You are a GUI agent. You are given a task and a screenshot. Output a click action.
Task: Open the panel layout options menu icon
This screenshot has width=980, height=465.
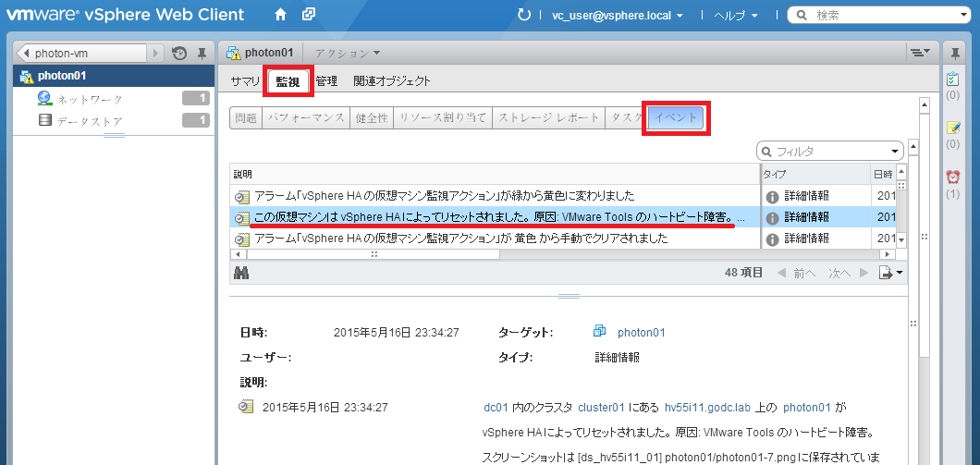click(920, 53)
